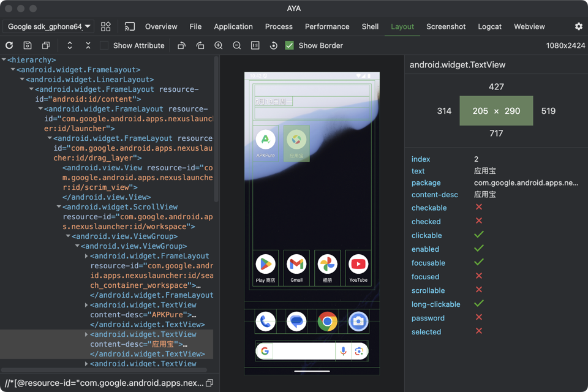Click the refresh layout icon
Image resolution: width=588 pixels, height=392 pixels.
9,45
